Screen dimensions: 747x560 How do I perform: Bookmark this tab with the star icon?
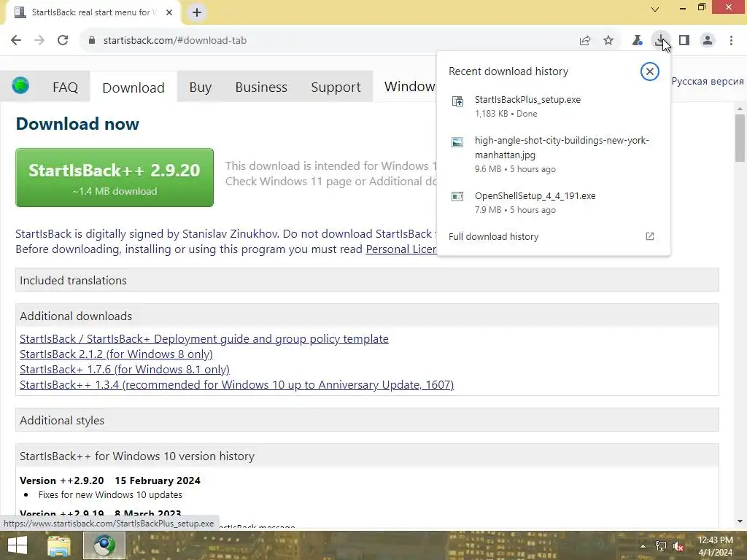pyautogui.click(x=608, y=41)
